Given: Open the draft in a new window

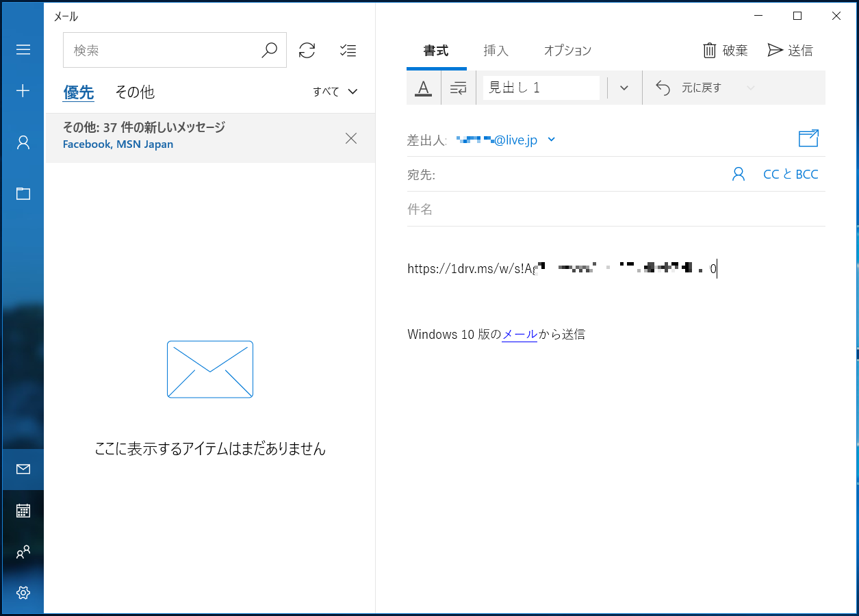Looking at the screenshot, I should [x=808, y=138].
